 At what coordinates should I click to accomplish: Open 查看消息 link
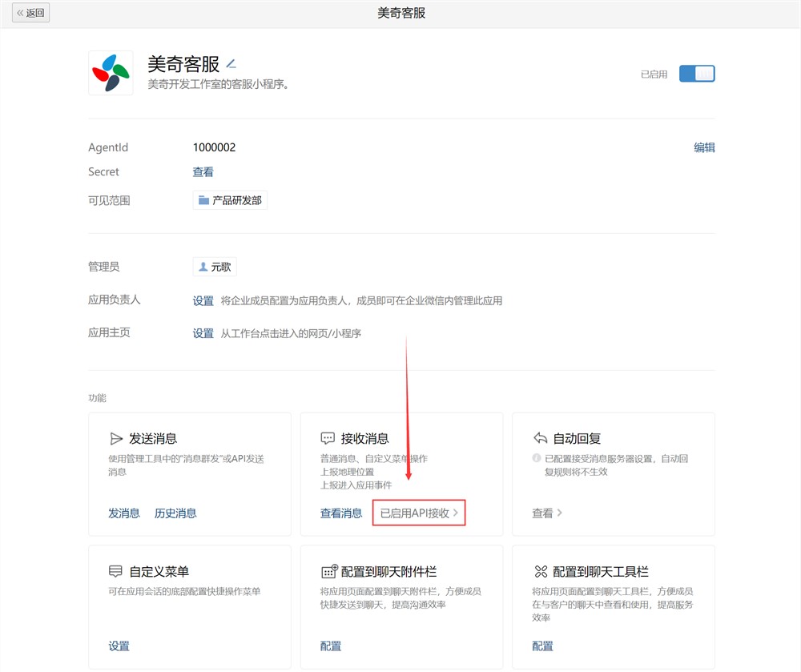[x=340, y=513]
